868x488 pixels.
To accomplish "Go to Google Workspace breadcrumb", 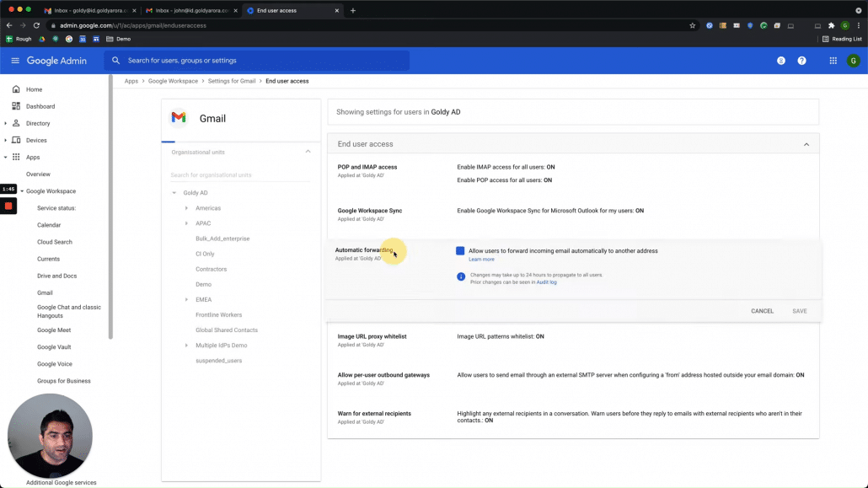I will point(173,81).
